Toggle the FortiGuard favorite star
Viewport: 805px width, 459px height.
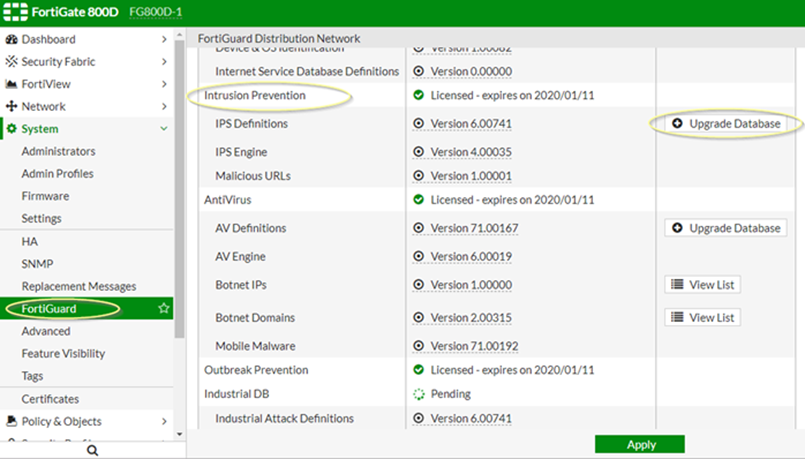coord(164,308)
